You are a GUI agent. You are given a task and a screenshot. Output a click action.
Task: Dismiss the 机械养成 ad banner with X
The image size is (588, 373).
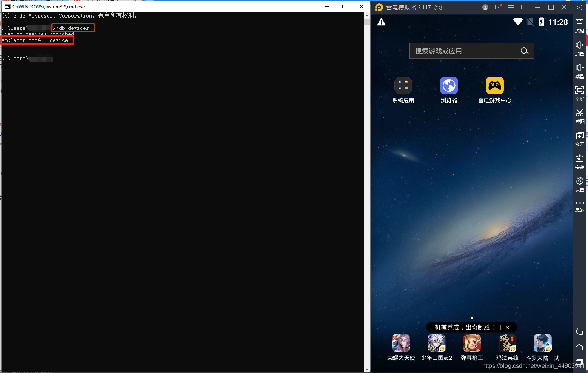(x=508, y=327)
